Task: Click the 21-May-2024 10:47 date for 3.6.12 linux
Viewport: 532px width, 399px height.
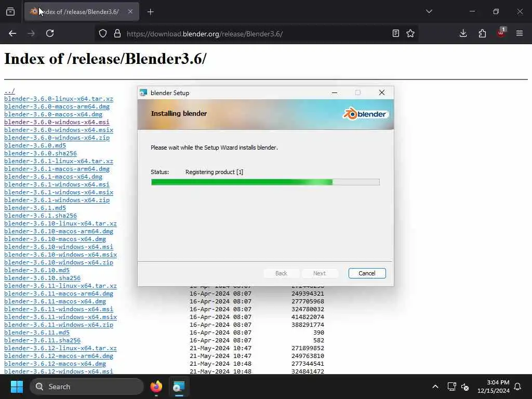Action: coord(220,348)
